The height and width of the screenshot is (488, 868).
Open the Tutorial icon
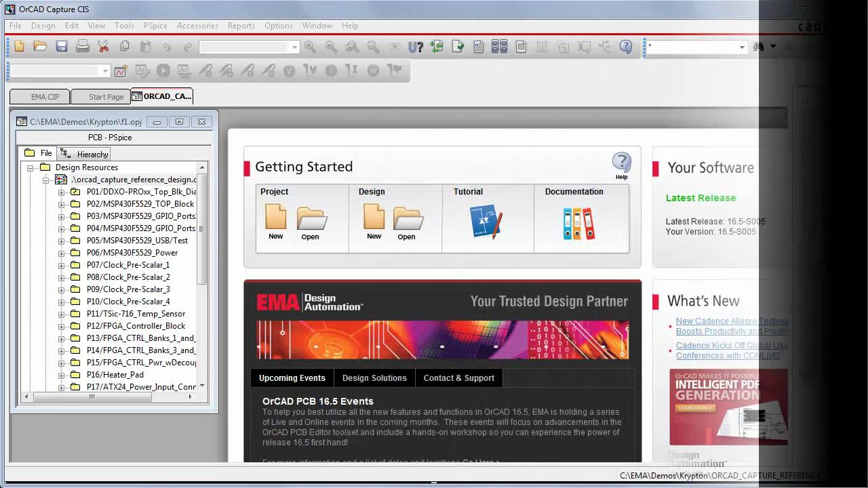tap(486, 222)
